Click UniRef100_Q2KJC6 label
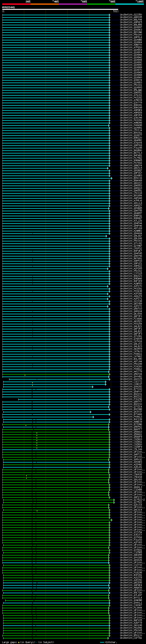Viewport: 146px width, 644px height. click(131, 505)
